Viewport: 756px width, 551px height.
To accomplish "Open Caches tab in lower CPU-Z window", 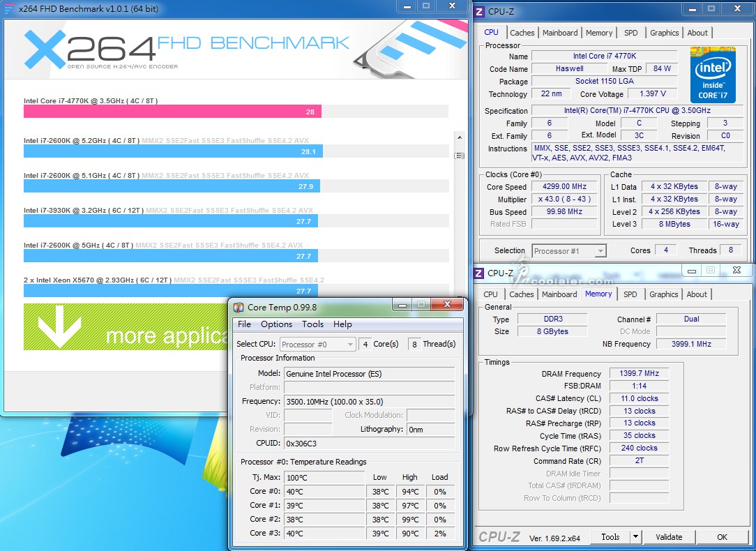I will point(521,294).
